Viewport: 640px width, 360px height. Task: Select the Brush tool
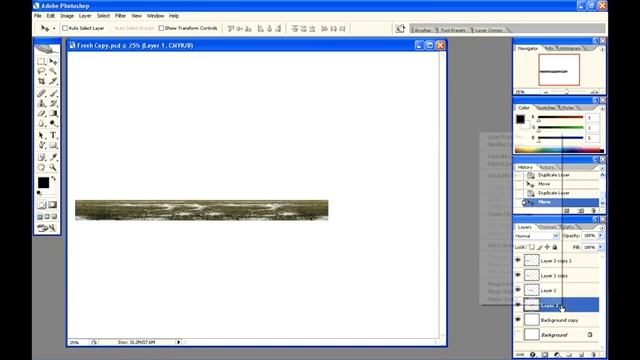coord(53,93)
